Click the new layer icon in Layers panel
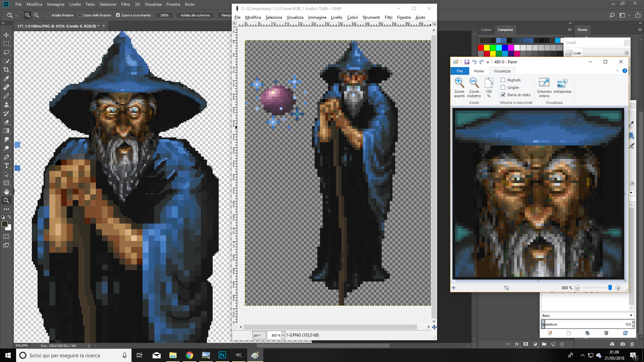The height and width of the screenshot is (362, 644). [x=553, y=344]
